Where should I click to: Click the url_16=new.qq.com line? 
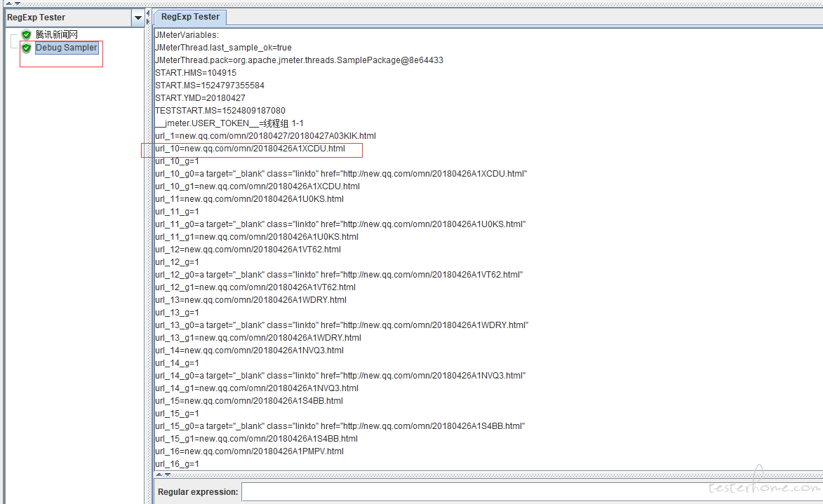click(x=249, y=451)
